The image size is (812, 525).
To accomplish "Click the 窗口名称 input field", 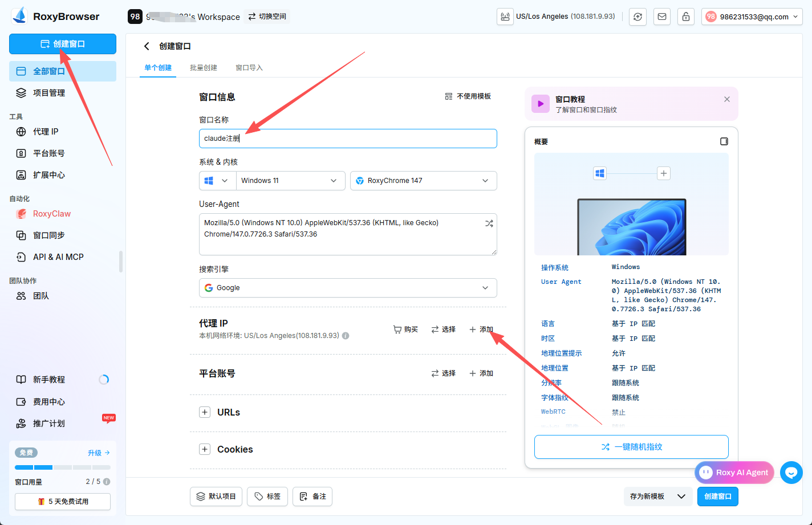I will tap(348, 139).
